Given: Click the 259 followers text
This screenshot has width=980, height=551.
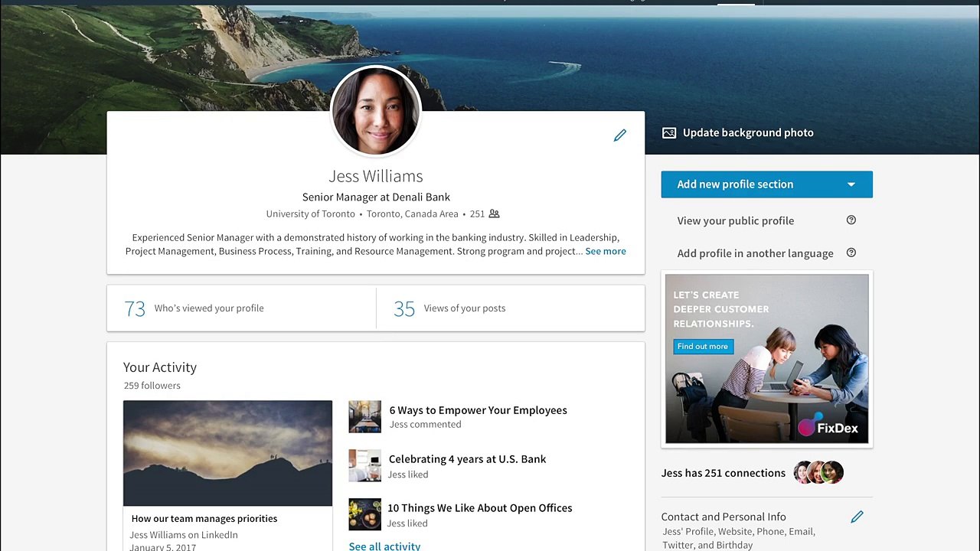Looking at the screenshot, I should [152, 386].
